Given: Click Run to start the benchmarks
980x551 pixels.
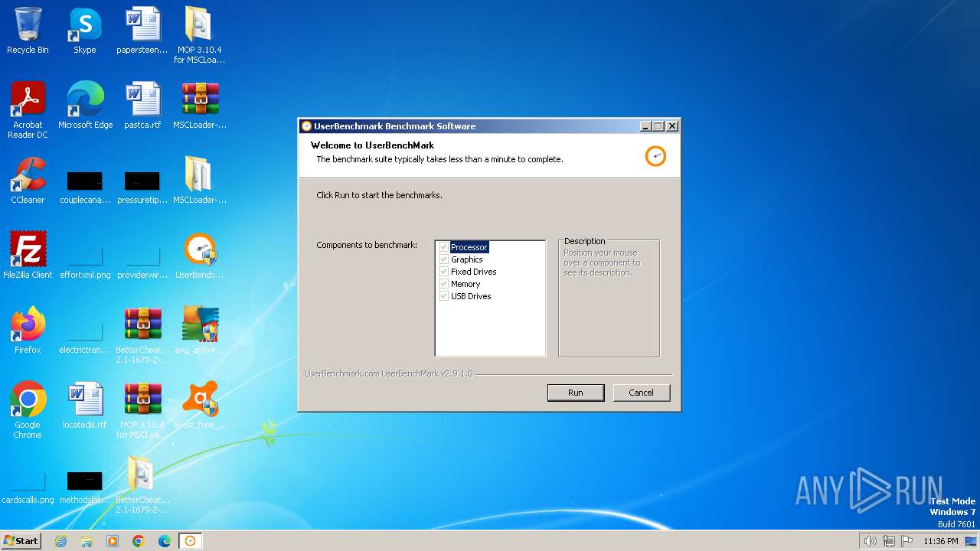Looking at the screenshot, I should [576, 393].
